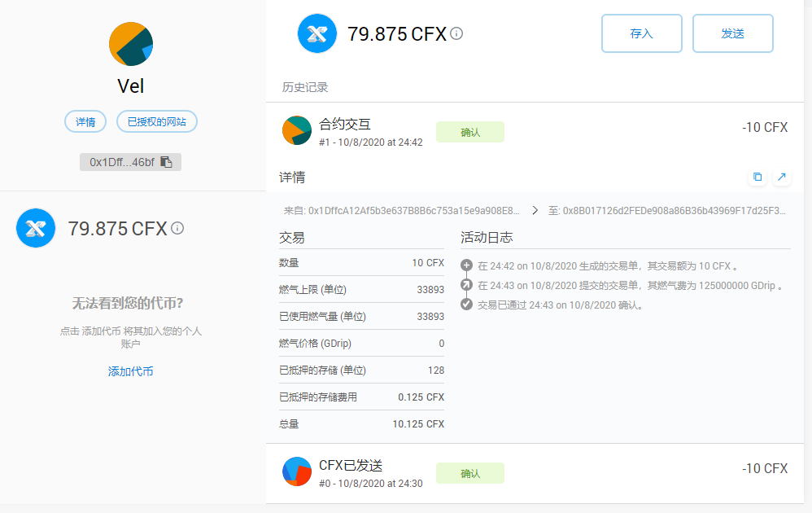
Task: Click the Vel account avatar icon
Action: (131, 44)
